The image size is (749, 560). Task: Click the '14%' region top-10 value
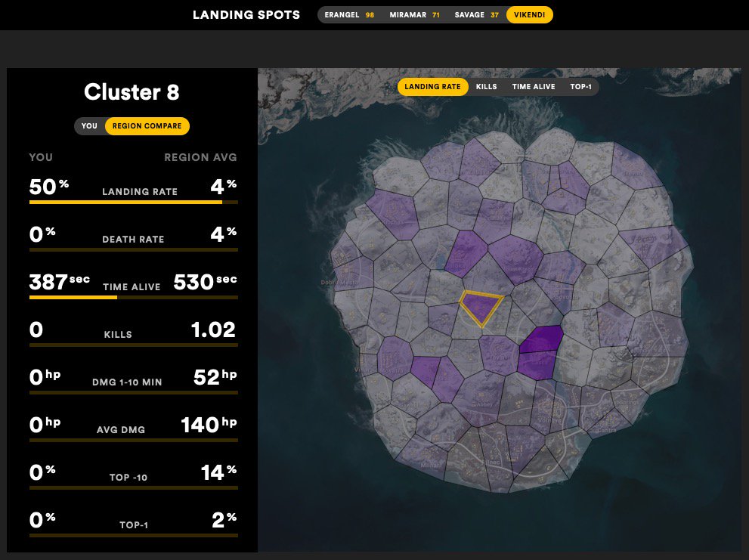point(218,472)
